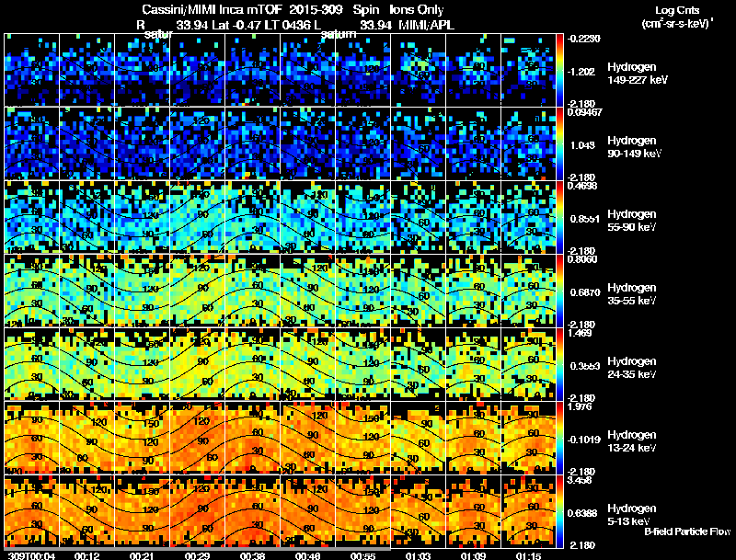Select the 13-24 keV panel at 00:21
This screenshot has height=560, width=736.
[x=143, y=438]
